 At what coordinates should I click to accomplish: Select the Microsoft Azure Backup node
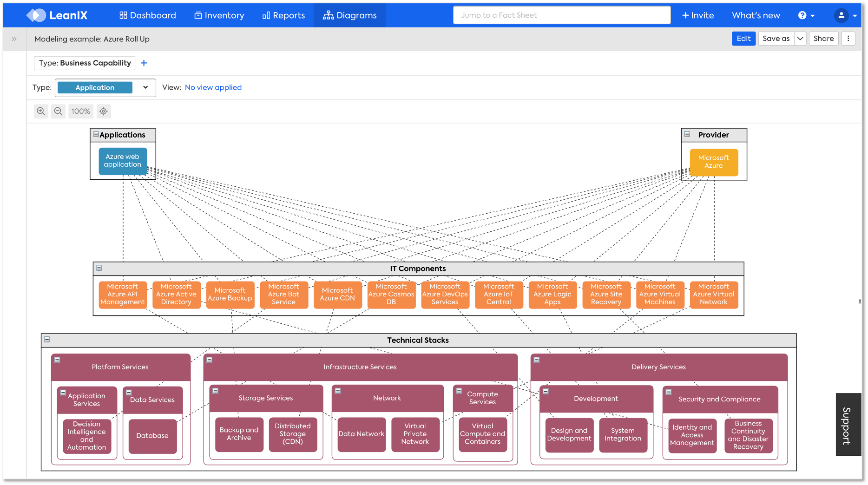click(230, 295)
